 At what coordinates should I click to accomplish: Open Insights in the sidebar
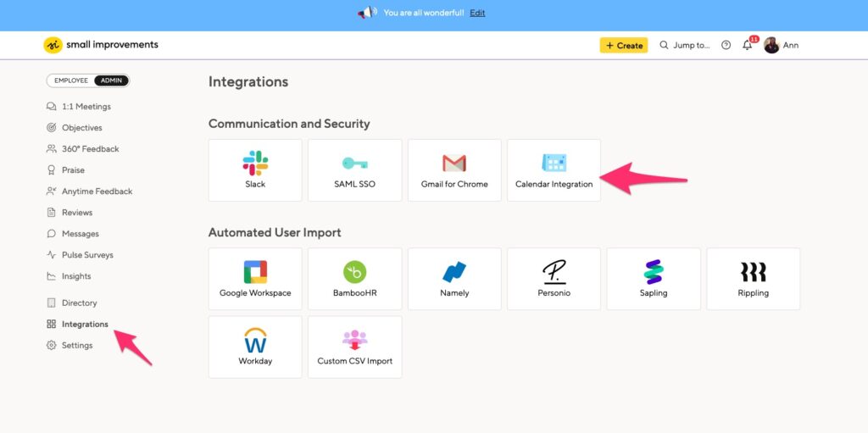pyautogui.click(x=76, y=276)
